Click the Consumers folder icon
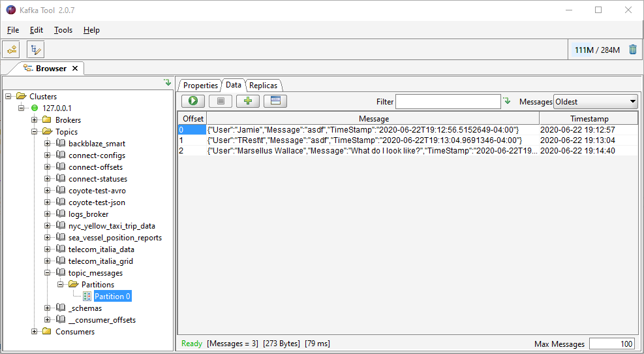644x354 pixels. (47, 331)
